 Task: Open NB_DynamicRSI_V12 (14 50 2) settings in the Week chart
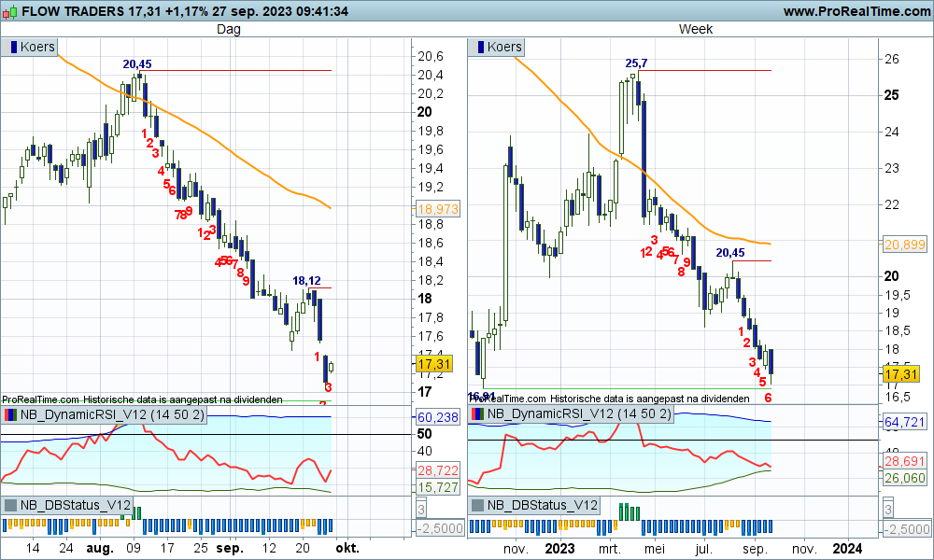(579, 414)
